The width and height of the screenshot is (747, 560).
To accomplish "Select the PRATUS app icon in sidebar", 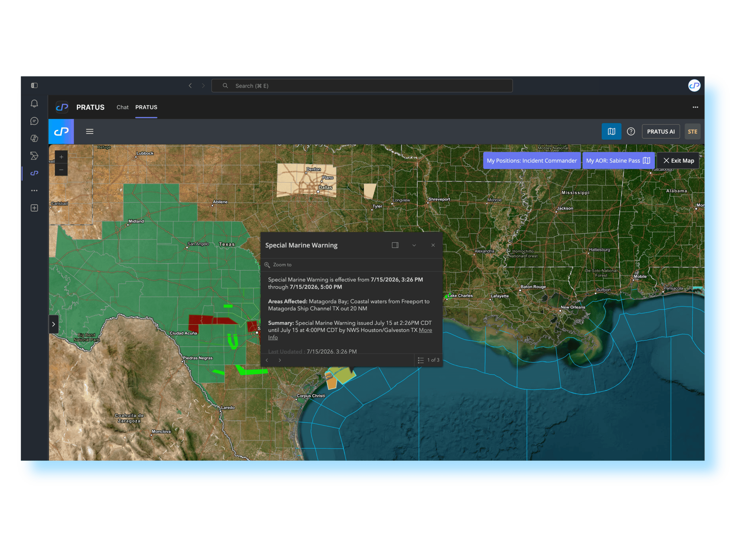I will tap(34, 173).
